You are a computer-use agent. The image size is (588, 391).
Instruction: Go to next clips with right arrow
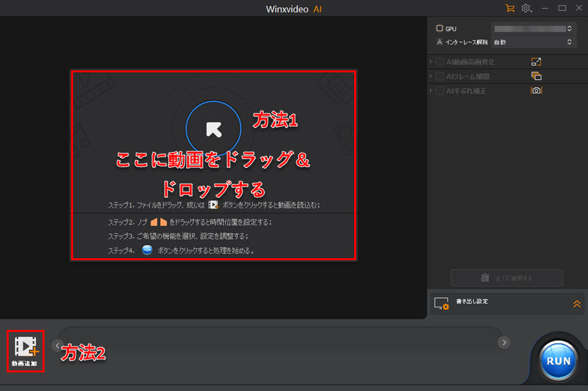[x=504, y=343]
